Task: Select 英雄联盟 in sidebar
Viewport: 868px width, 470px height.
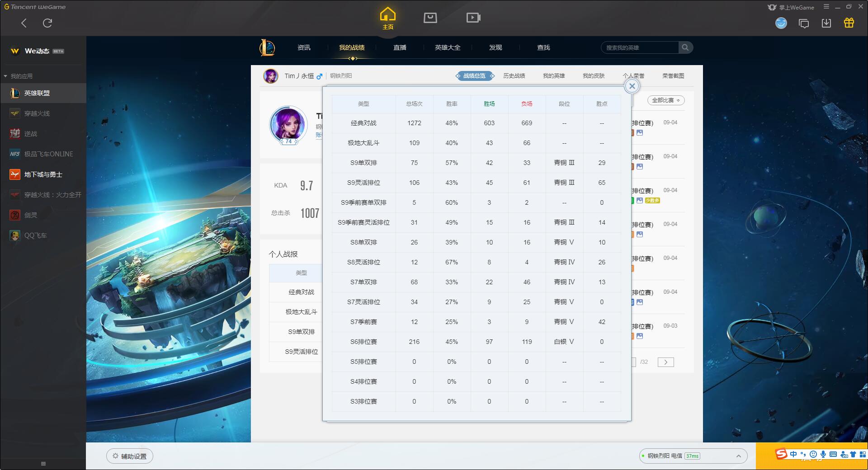Action: point(43,93)
